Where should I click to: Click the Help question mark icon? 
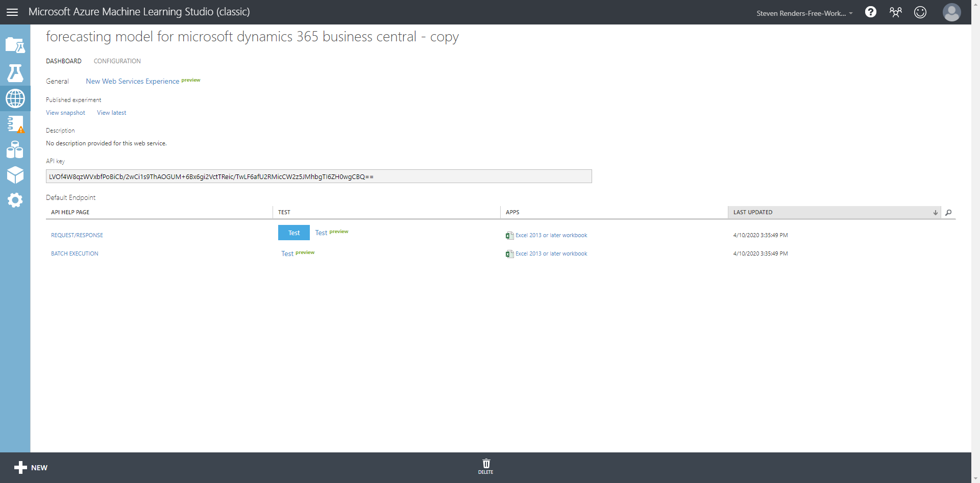coord(871,12)
